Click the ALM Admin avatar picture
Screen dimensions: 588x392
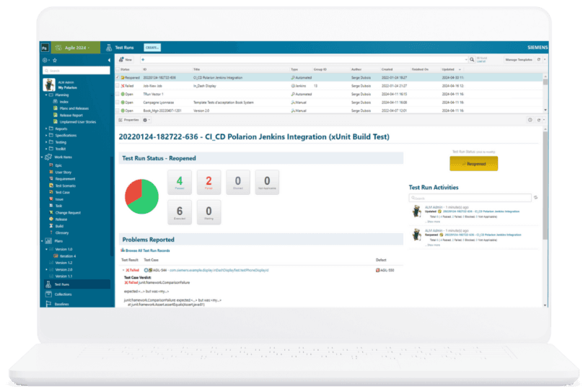point(49,84)
